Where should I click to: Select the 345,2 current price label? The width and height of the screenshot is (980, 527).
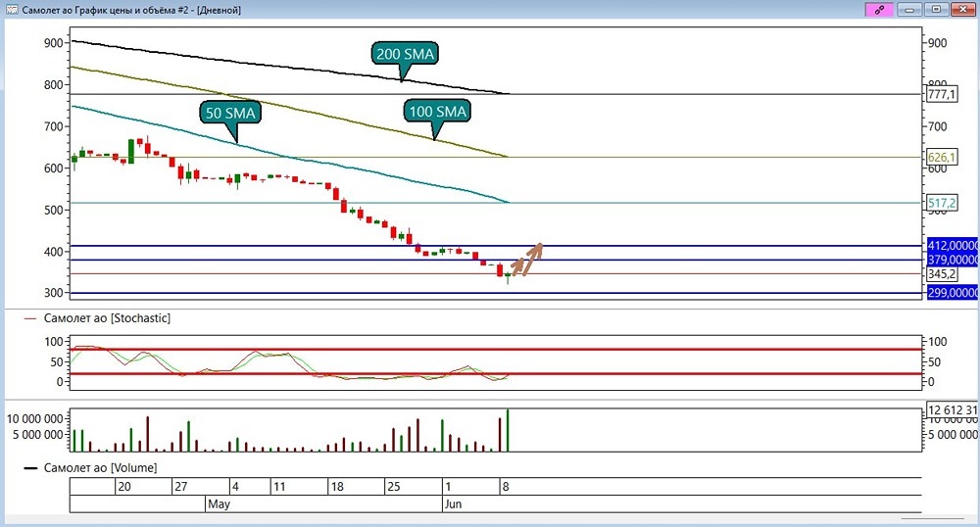[x=941, y=274]
